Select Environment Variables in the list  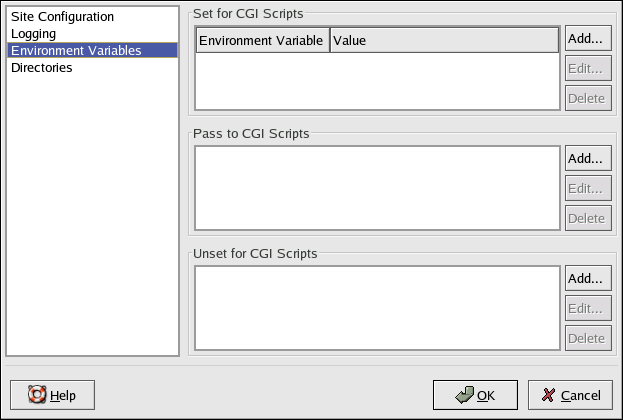[76, 50]
